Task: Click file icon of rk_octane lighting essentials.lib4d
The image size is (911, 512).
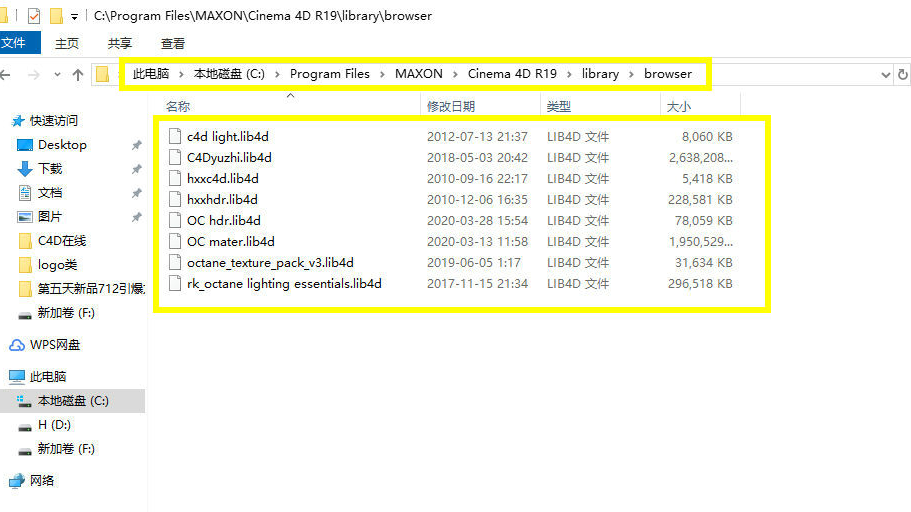Action: [175, 284]
